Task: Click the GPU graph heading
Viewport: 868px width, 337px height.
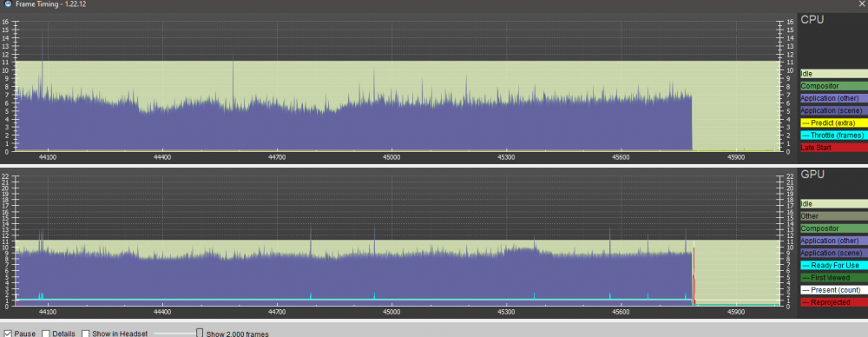Action: 812,175
